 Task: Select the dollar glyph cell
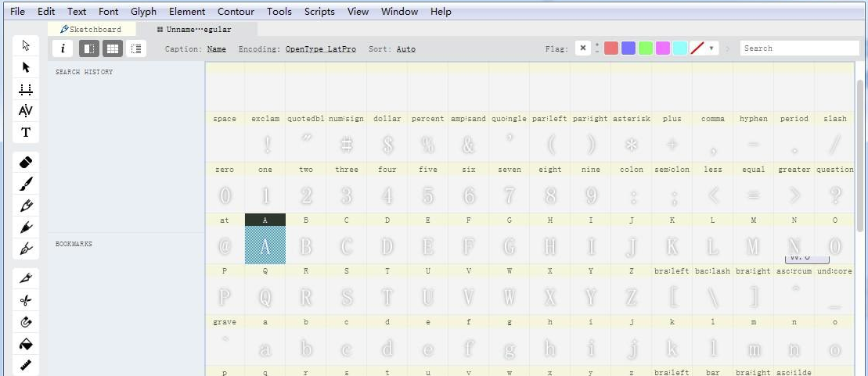click(387, 137)
